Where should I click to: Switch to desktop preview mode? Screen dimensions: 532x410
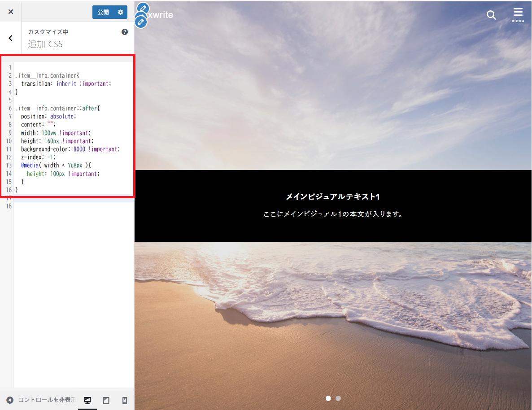[87, 400]
